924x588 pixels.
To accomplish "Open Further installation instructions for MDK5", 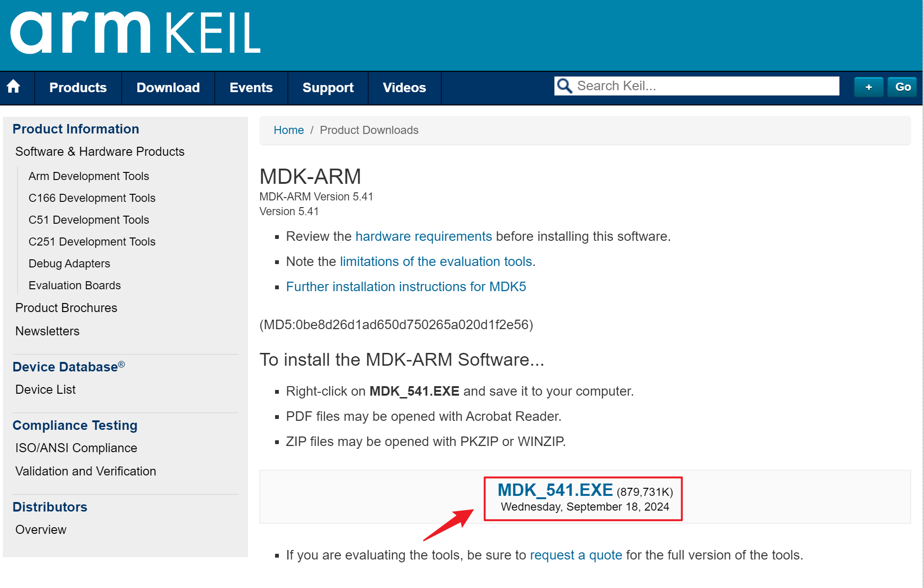I will 406,286.
